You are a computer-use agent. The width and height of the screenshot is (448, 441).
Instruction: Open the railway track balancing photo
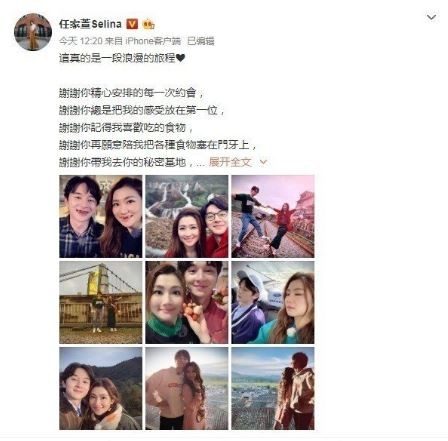coord(273,216)
